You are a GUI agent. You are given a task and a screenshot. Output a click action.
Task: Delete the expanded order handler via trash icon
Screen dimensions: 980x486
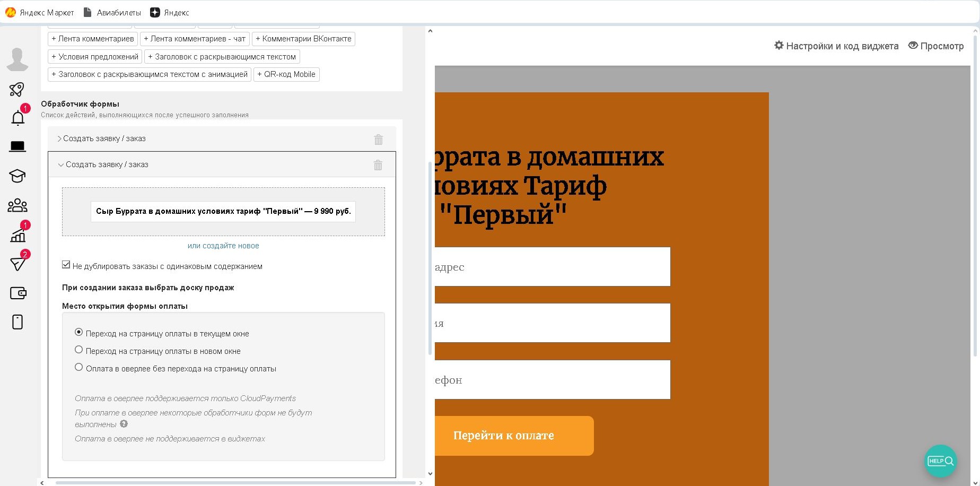pyautogui.click(x=378, y=165)
